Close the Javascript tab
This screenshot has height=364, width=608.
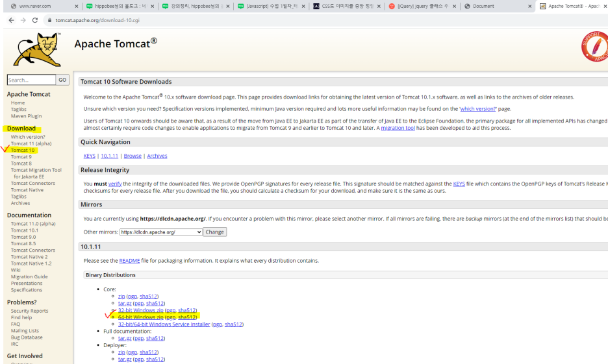(x=303, y=6)
